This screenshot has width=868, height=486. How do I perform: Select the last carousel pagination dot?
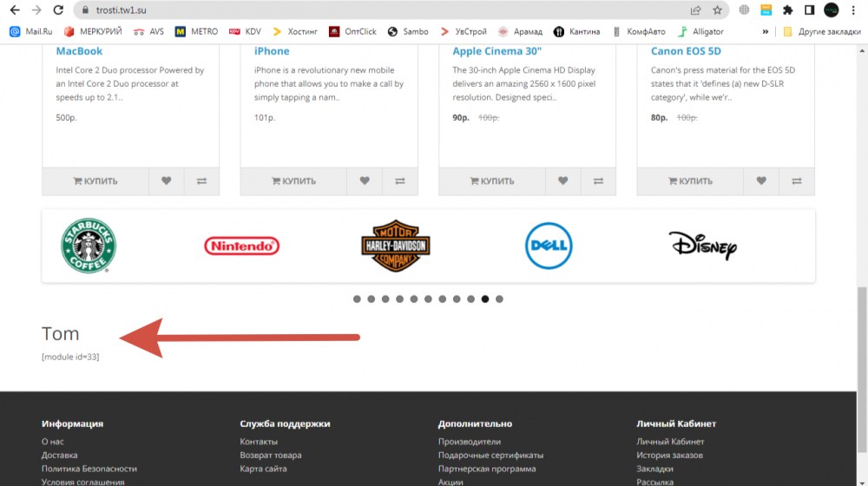tap(499, 299)
